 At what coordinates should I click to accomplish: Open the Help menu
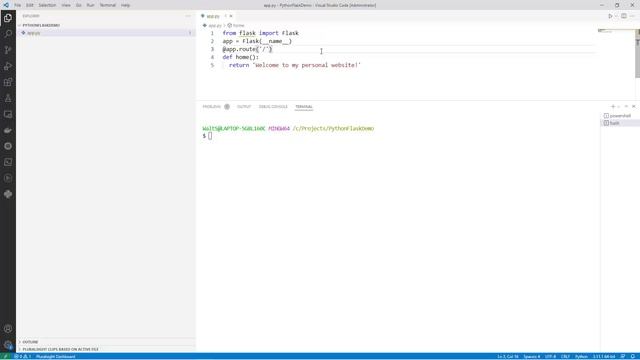(125, 5)
